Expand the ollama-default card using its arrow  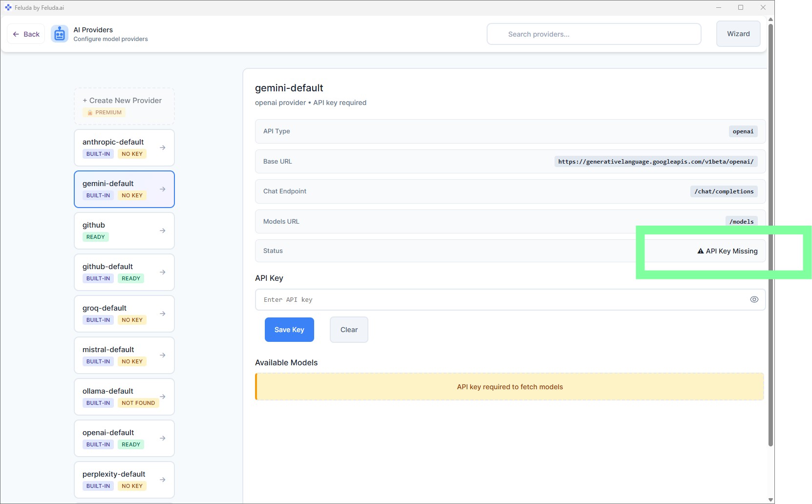point(162,397)
